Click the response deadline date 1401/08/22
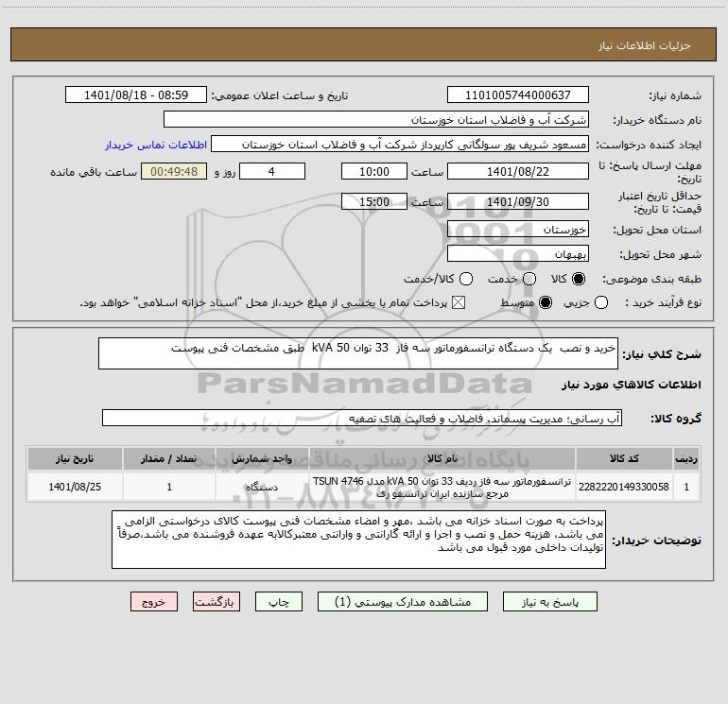728x704 pixels. [518, 172]
